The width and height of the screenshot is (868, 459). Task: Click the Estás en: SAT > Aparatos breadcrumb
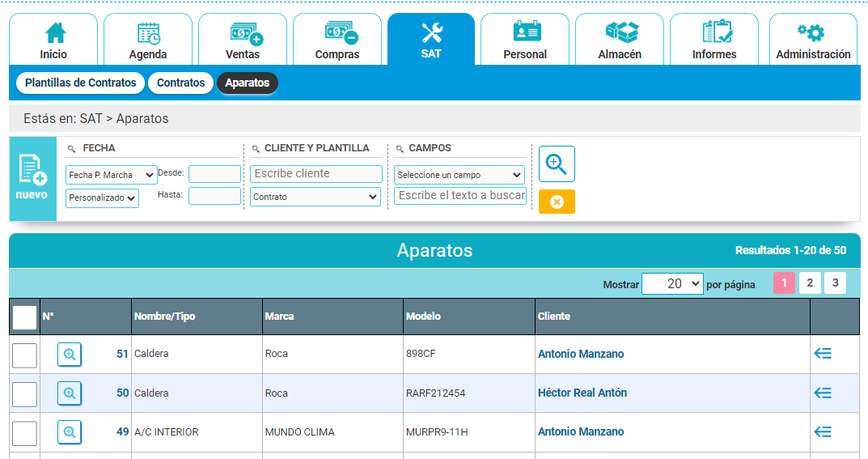[95, 118]
